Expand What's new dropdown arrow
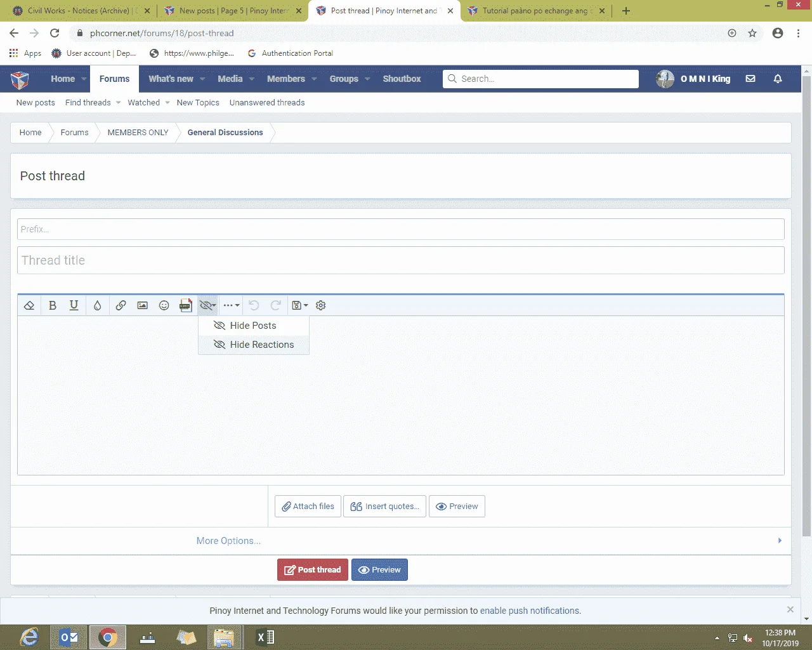This screenshot has height=650, width=812. 202,79
